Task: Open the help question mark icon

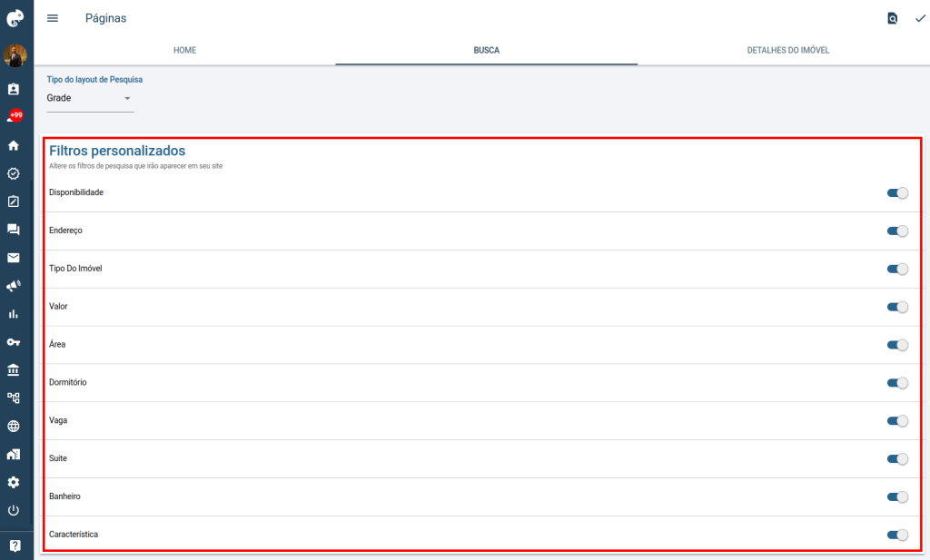Action: [15, 545]
